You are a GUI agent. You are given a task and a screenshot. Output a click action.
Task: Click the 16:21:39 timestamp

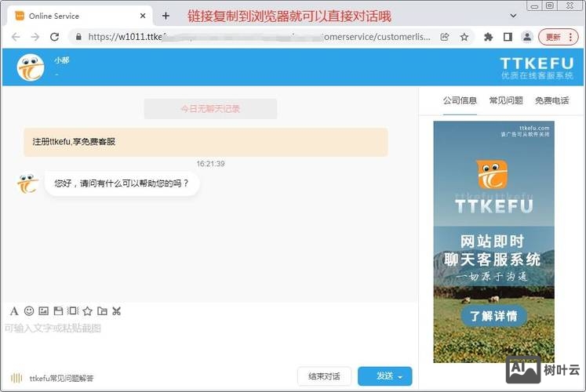210,164
